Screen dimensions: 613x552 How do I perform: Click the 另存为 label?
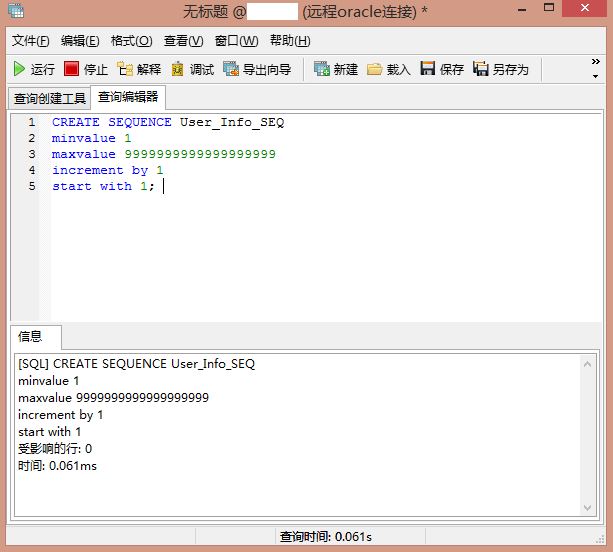pos(510,70)
